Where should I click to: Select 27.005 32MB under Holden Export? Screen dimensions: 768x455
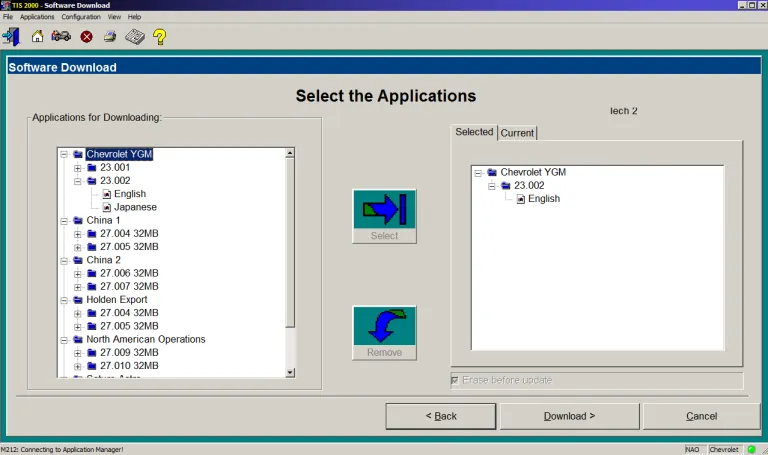(129, 326)
